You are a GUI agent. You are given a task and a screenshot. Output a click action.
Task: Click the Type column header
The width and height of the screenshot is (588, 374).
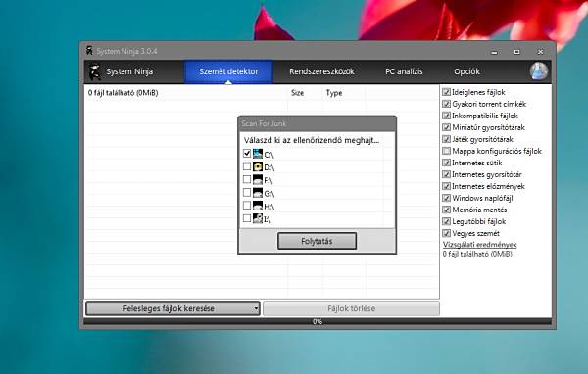344,93
